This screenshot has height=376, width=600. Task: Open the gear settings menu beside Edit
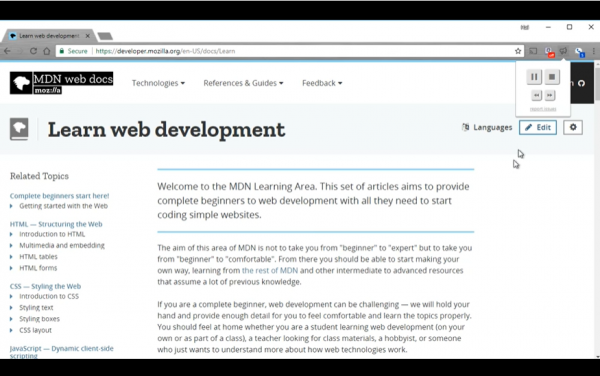[x=573, y=127]
